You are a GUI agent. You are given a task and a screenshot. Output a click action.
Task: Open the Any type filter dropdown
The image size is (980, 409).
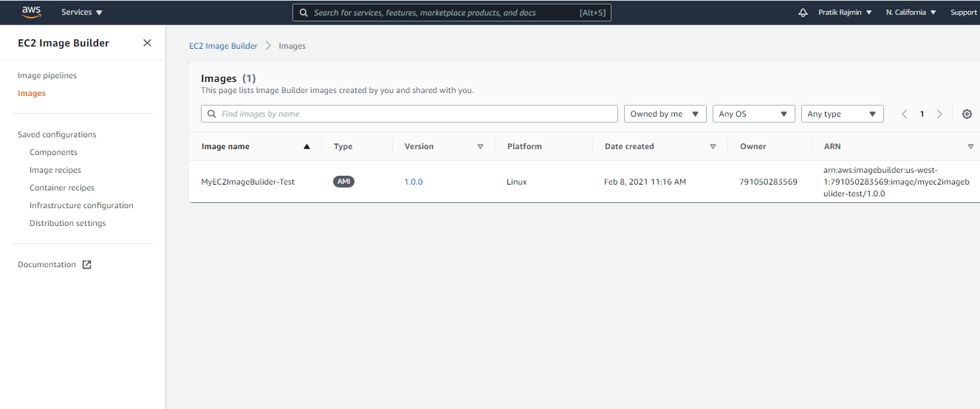coord(843,114)
